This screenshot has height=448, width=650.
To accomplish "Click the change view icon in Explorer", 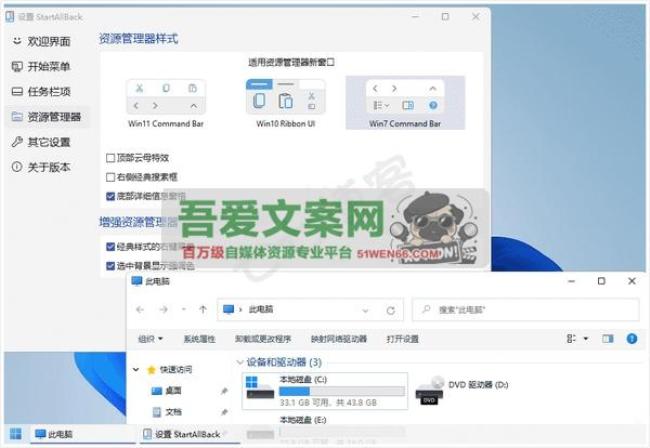I will [x=571, y=339].
